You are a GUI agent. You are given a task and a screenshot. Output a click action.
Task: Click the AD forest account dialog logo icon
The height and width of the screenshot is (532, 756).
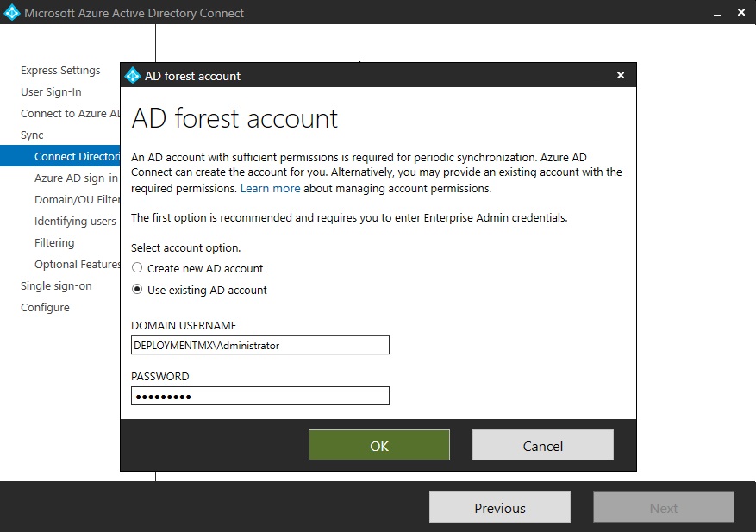coord(133,76)
